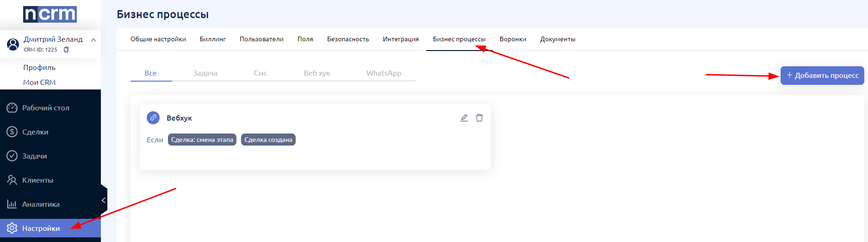The height and width of the screenshot is (242, 868).
Task: Copy the CRM ID with copy icon
Action: [x=66, y=50]
